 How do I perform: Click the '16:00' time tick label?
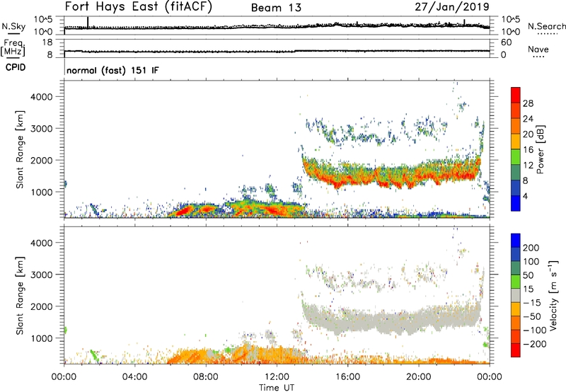(347, 377)
